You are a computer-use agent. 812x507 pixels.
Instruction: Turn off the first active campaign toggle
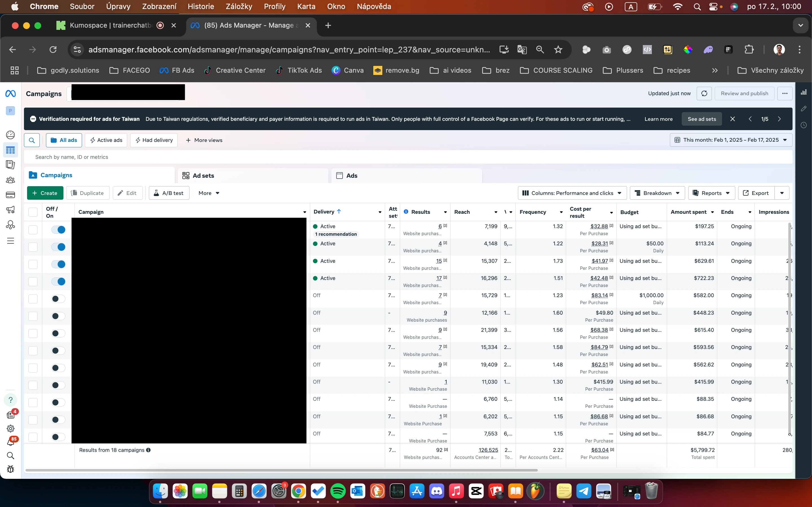pyautogui.click(x=58, y=230)
